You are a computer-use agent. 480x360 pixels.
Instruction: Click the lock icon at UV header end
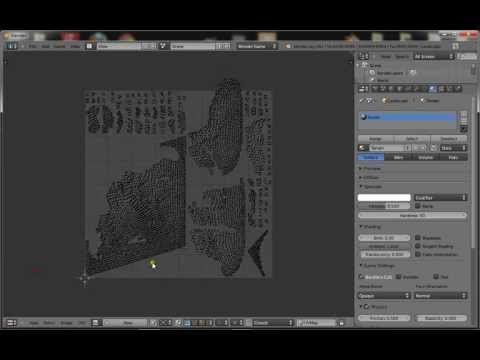pyautogui.click(x=341, y=323)
